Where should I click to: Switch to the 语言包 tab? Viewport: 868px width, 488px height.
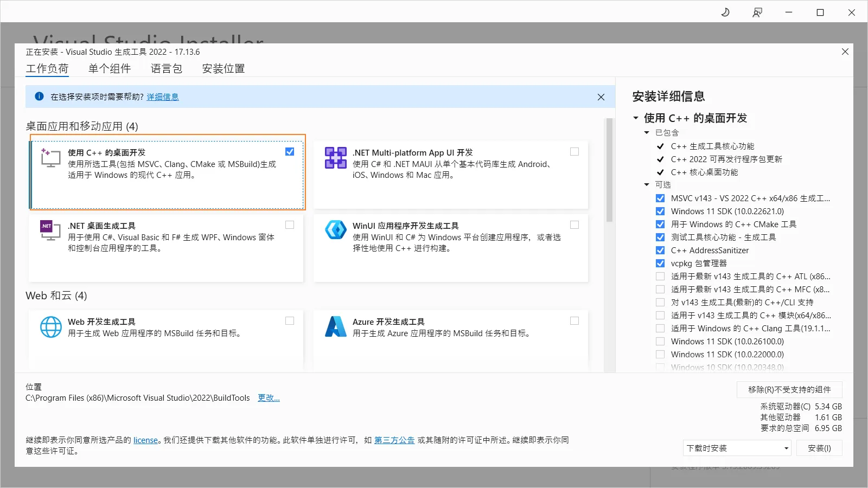coord(167,69)
